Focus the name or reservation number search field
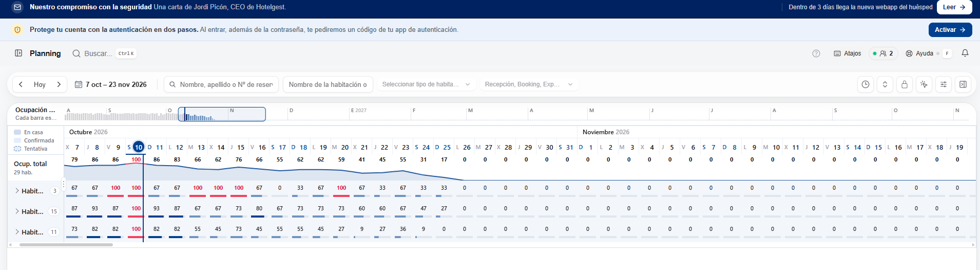Image resolution: width=980 pixels, height=270 pixels. [x=221, y=84]
